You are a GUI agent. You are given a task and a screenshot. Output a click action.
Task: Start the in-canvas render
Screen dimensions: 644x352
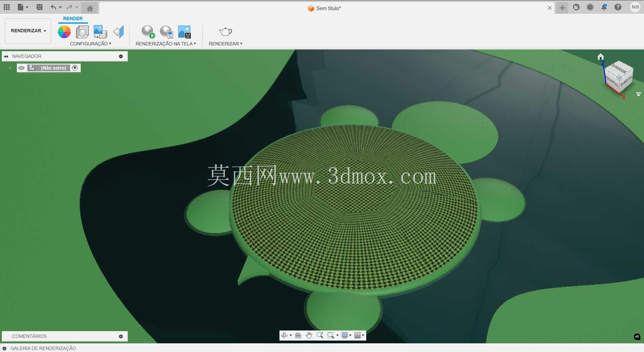(148, 32)
